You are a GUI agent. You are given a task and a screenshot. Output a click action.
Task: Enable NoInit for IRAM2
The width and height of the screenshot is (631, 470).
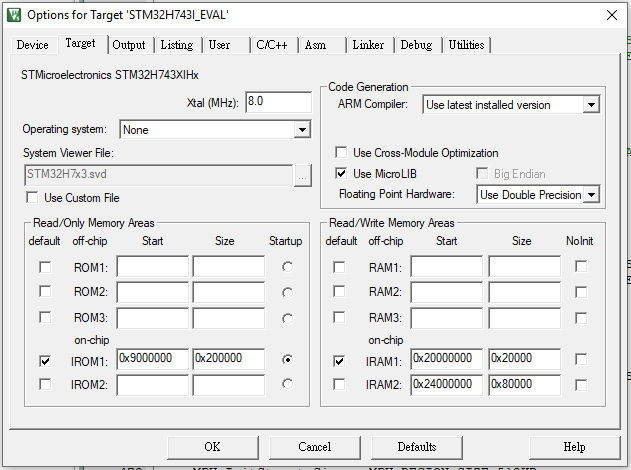pyautogui.click(x=581, y=385)
